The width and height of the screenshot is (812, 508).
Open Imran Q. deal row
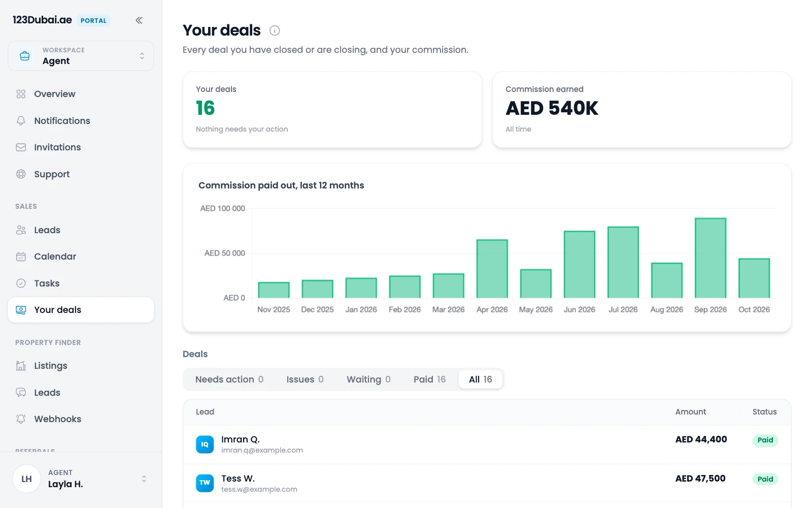pos(487,444)
